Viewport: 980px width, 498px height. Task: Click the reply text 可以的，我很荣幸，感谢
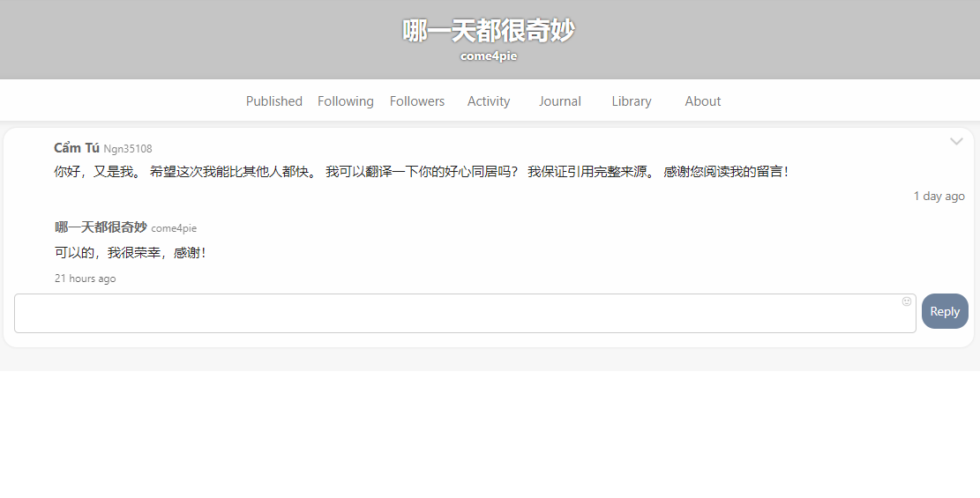coord(130,253)
